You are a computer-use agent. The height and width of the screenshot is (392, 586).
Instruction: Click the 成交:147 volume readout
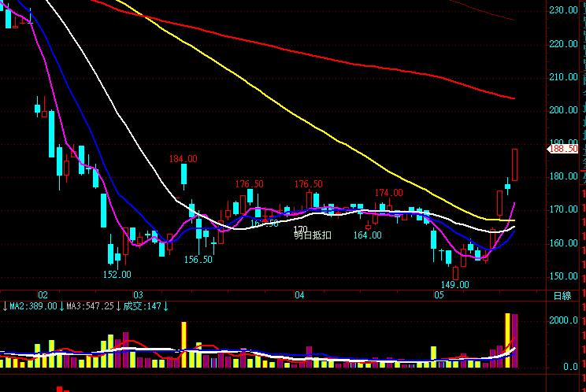click(142, 306)
